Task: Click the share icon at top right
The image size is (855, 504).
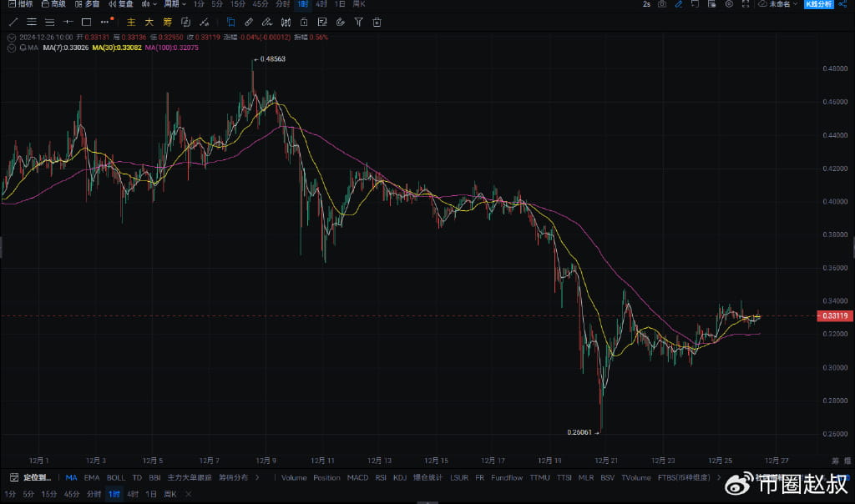Action: pos(842,4)
